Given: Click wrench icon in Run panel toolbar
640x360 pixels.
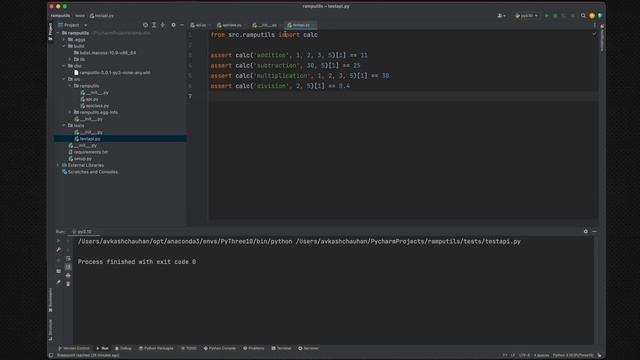Looking at the screenshot, I should pos(58,250).
